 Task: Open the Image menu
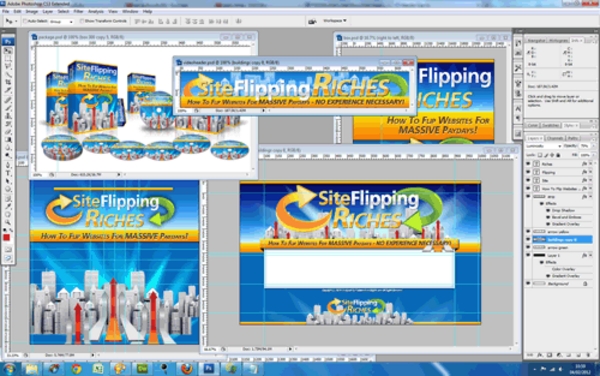click(32, 12)
